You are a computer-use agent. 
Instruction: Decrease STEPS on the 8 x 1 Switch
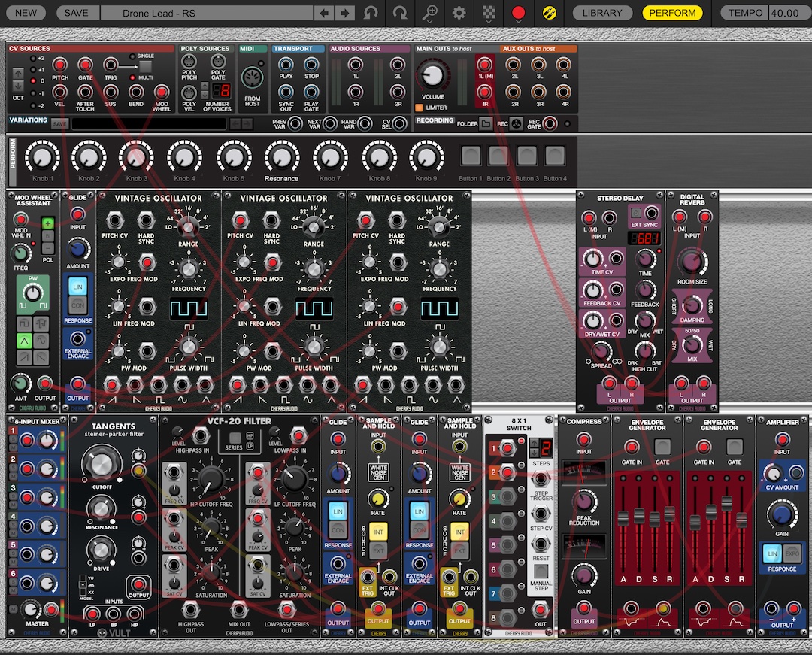click(535, 452)
